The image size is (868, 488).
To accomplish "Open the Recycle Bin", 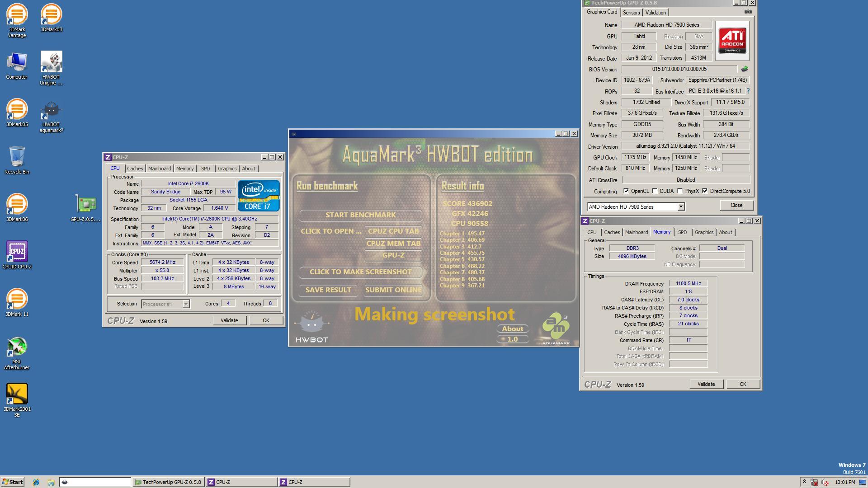I will pyautogui.click(x=17, y=160).
